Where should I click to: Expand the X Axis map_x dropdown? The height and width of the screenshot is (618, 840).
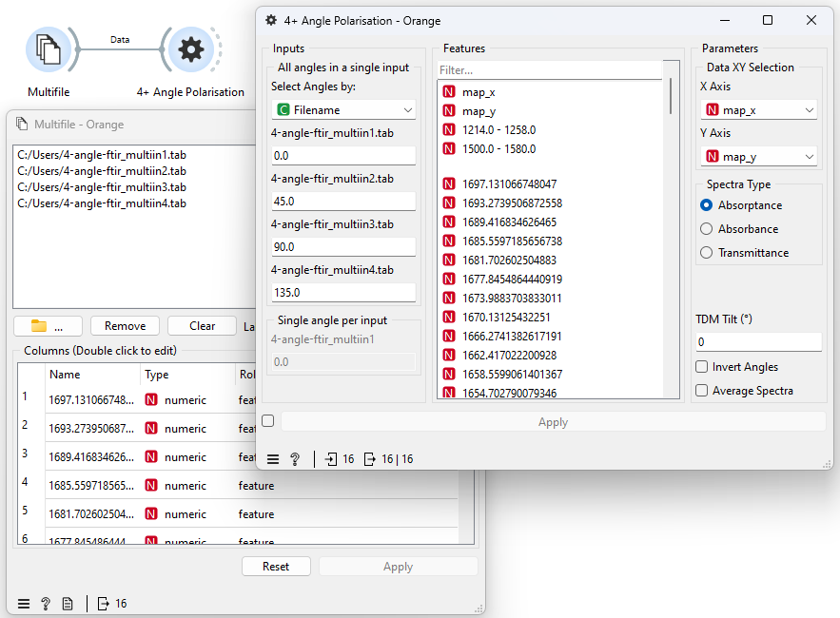(758, 110)
